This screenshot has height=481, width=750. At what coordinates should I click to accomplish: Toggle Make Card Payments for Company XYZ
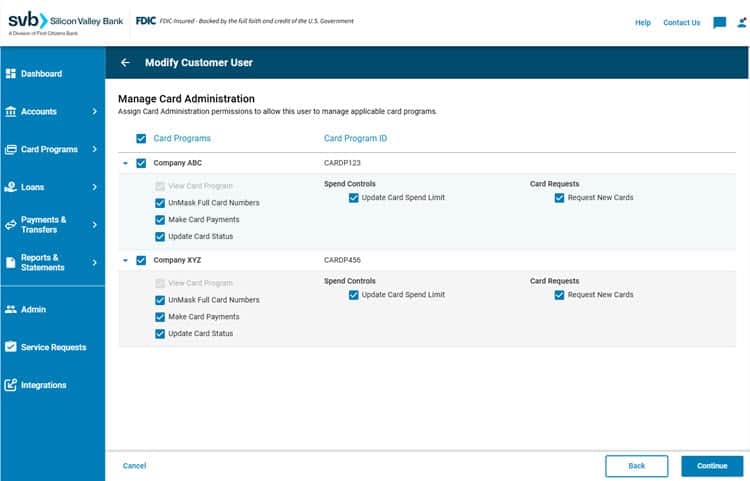[160, 317]
